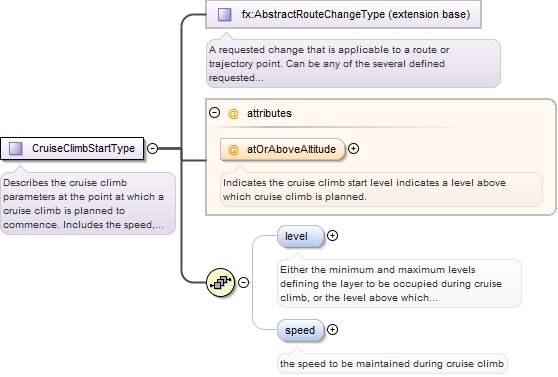Click the @ icon next to attributes
558x377 pixels.
pos(233,114)
